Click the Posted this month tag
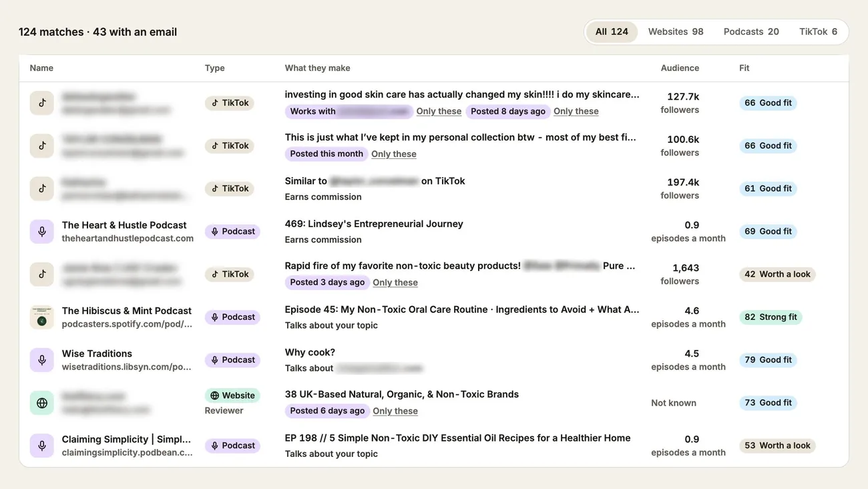 point(327,154)
